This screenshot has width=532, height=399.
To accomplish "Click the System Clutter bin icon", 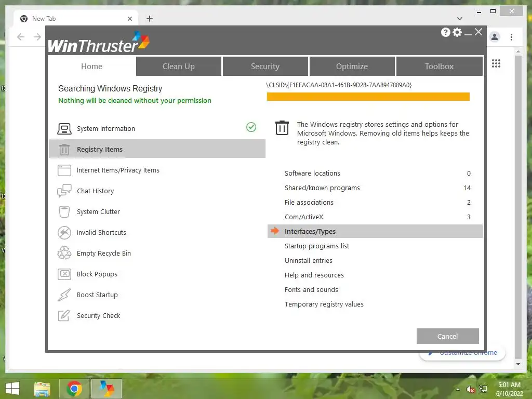I will (64, 212).
